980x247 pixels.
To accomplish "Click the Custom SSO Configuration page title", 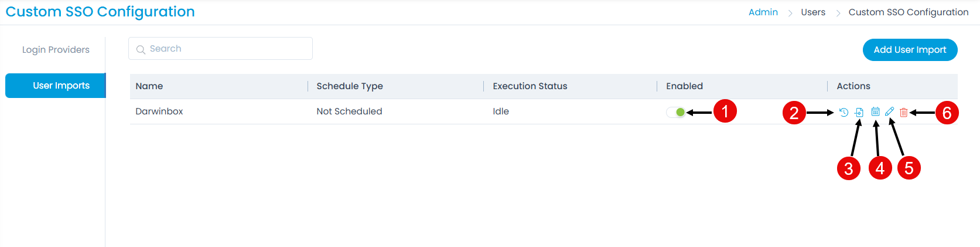I will tap(100, 12).
